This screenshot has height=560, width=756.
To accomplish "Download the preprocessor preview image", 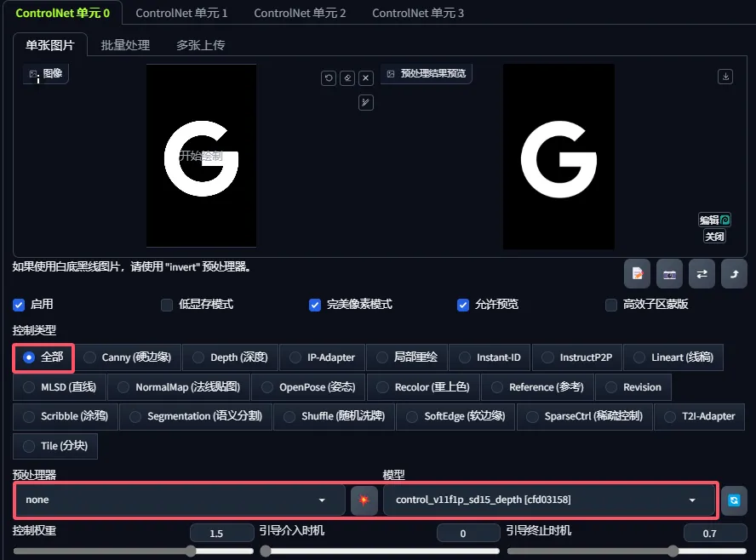I will 725,77.
